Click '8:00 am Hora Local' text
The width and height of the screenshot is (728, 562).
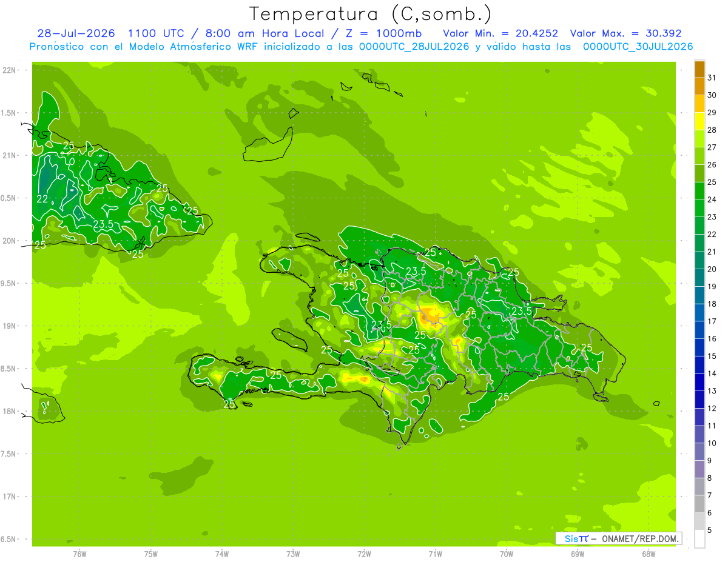(x=262, y=33)
